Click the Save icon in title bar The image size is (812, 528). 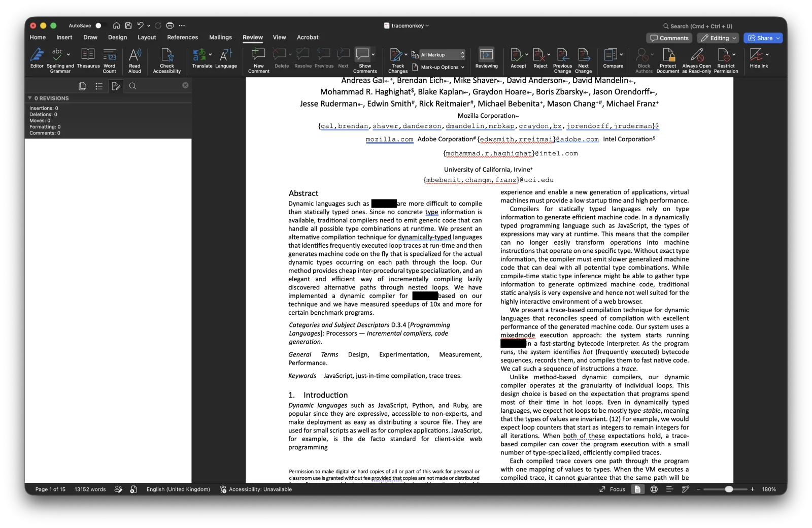(128, 25)
